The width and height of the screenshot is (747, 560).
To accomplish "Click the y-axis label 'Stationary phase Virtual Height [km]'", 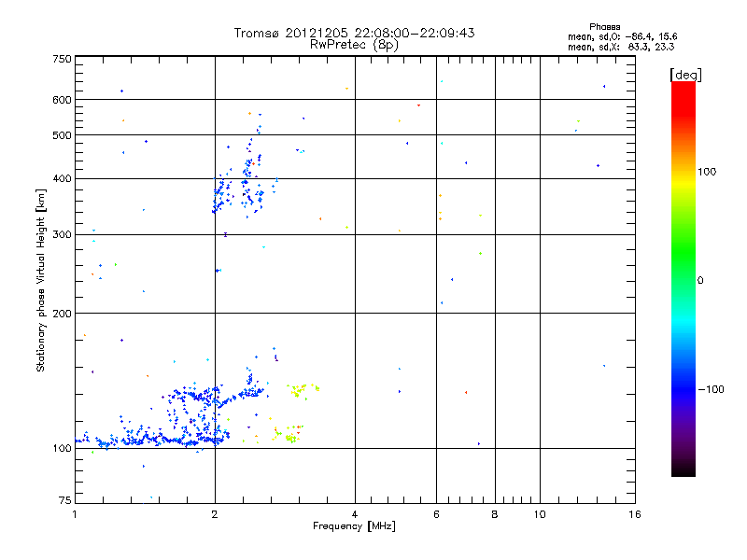I will click(41, 280).
